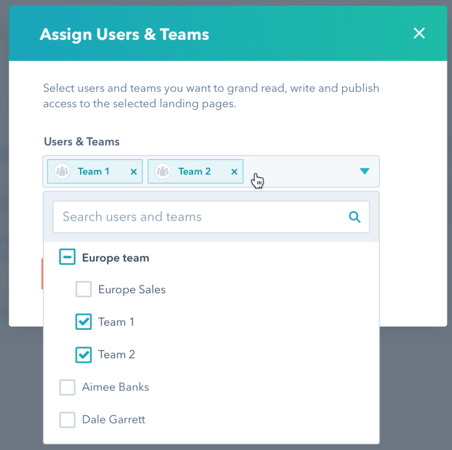Toggle the Europe team partial-selection checkbox
Image resolution: width=452 pixels, height=450 pixels.
pyautogui.click(x=67, y=257)
